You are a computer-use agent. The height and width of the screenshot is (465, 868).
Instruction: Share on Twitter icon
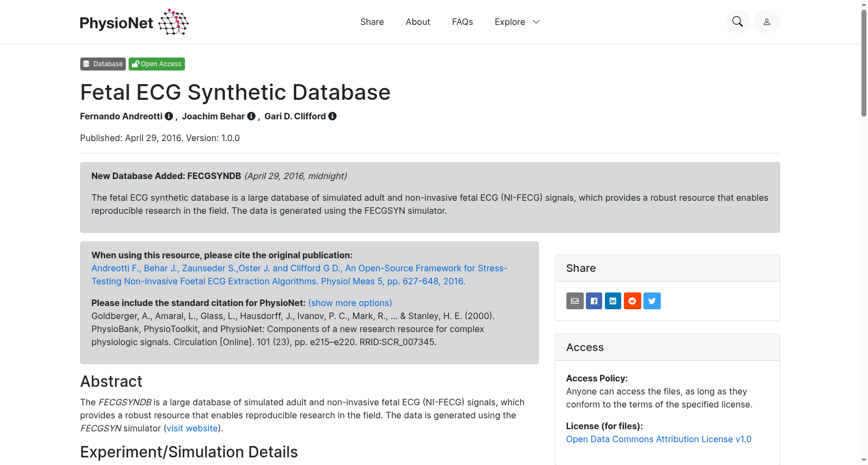652,301
